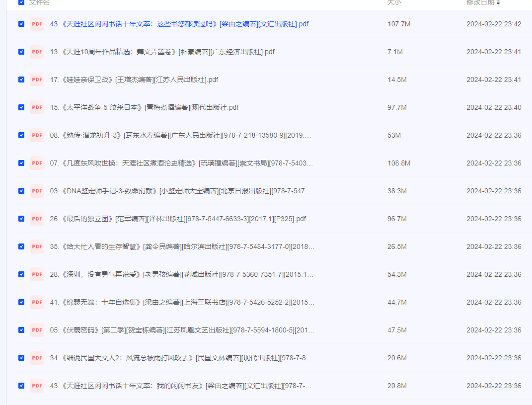This screenshot has height=405, width=532.
Task: Click the 107.7M size of first file
Action: pyautogui.click(x=399, y=24)
